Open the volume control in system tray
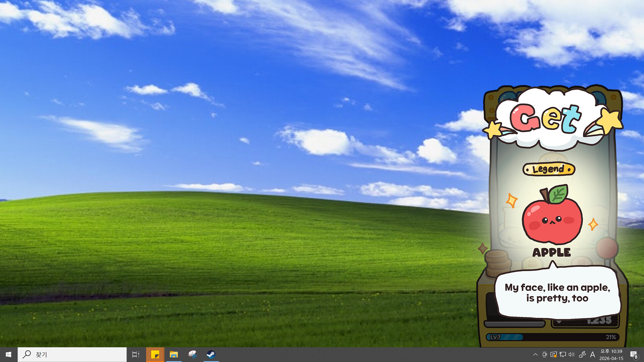This screenshot has width=644, height=362. click(572, 354)
